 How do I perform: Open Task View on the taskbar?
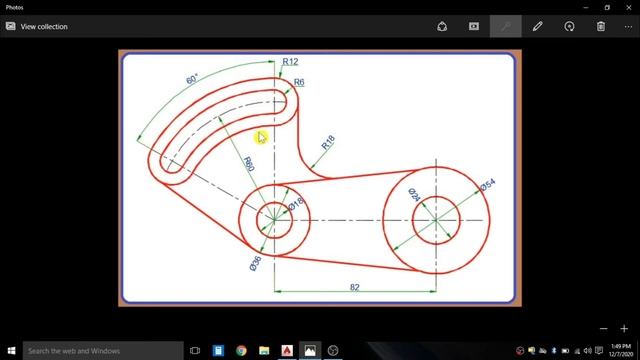point(195,351)
